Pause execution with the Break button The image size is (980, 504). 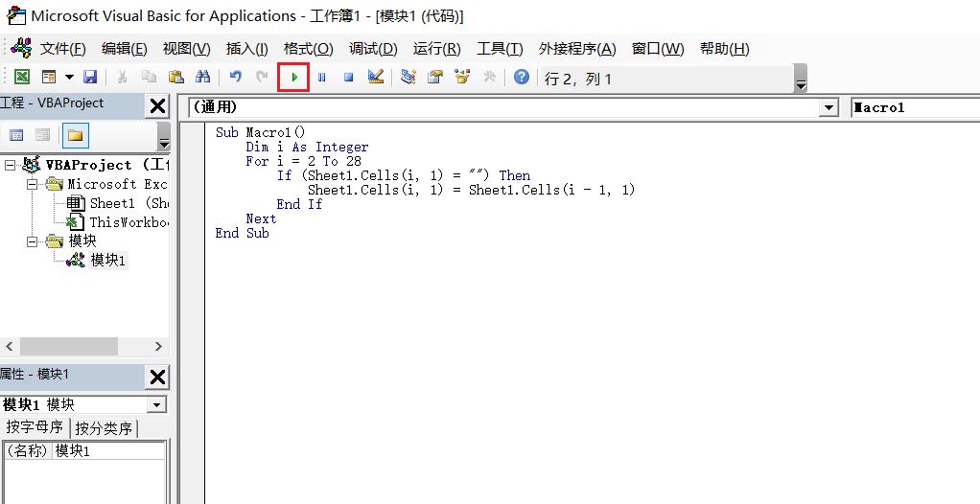tap(321, 78)
